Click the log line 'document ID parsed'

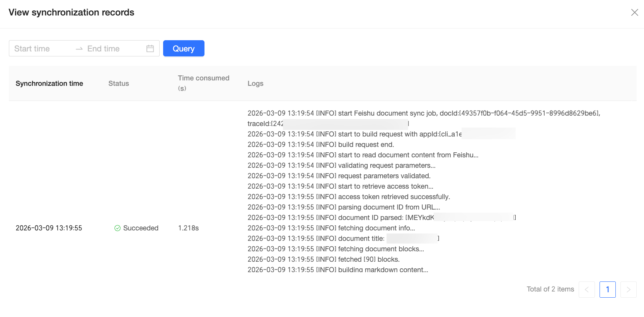pyautogui.click(x=382, y=218)
